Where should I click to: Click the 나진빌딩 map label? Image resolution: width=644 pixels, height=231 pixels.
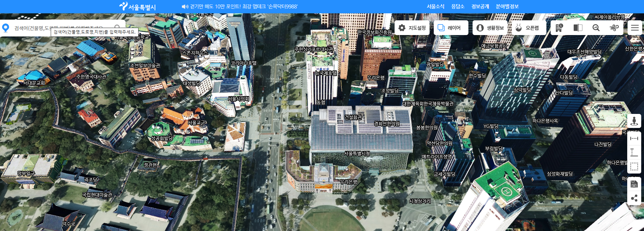point(603,144)
